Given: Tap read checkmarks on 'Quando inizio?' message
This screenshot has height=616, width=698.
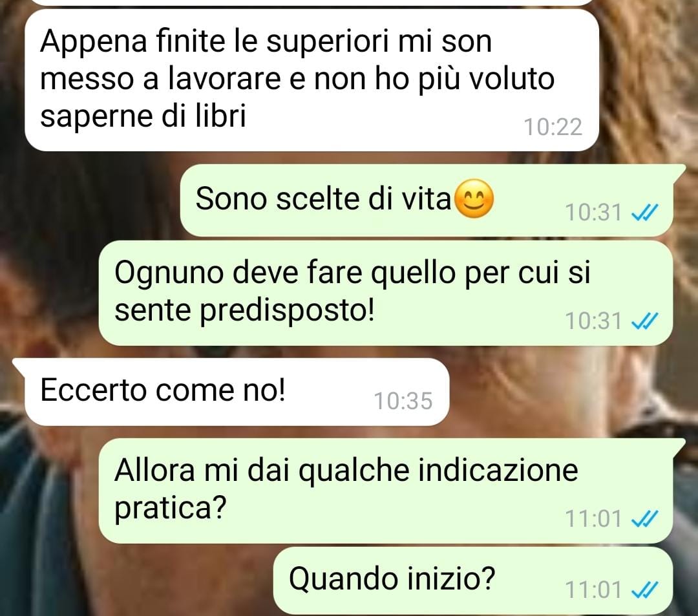Looking at the screenshot, I should coord(644,591).
